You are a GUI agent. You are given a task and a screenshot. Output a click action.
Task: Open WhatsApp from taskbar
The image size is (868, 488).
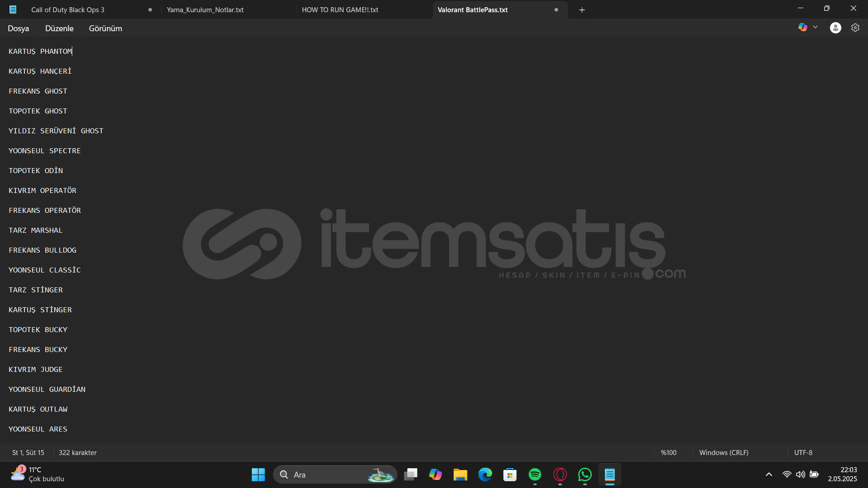585,474
